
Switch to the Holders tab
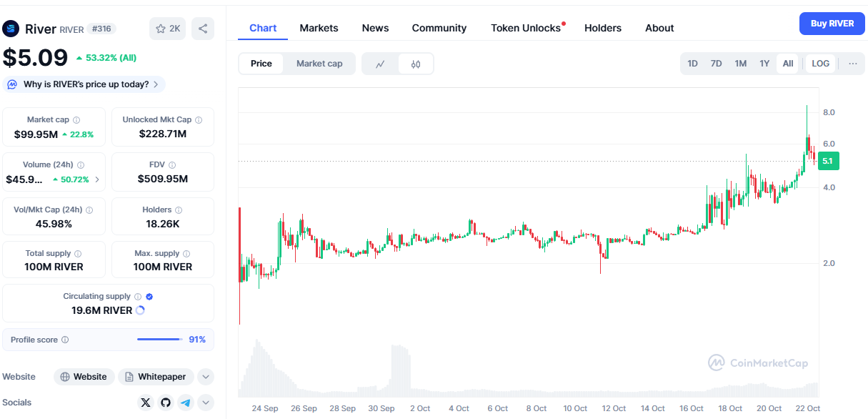tap(602, 28)
